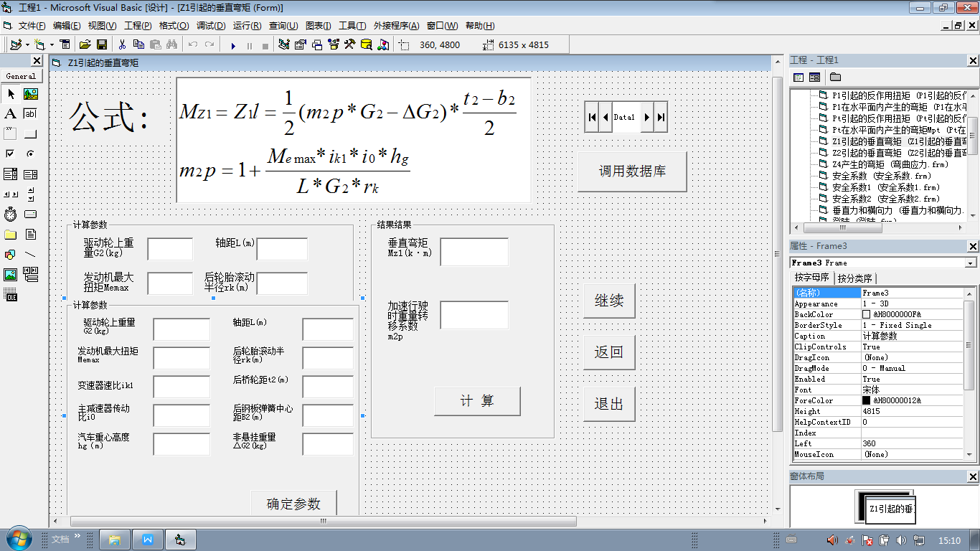The height and width of the screenshot is (551, 980).
Task: Click the 计 算 button on the form
Action: click(477, 401)
